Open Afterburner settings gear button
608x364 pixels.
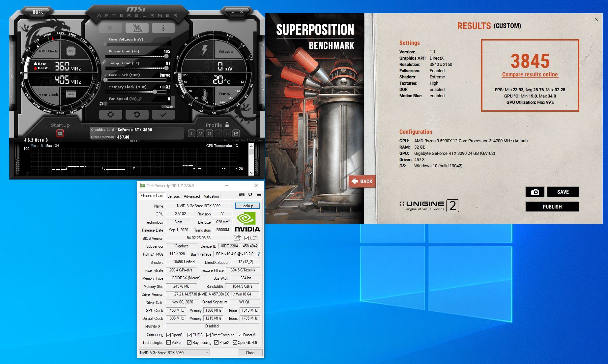click(110, 115)
